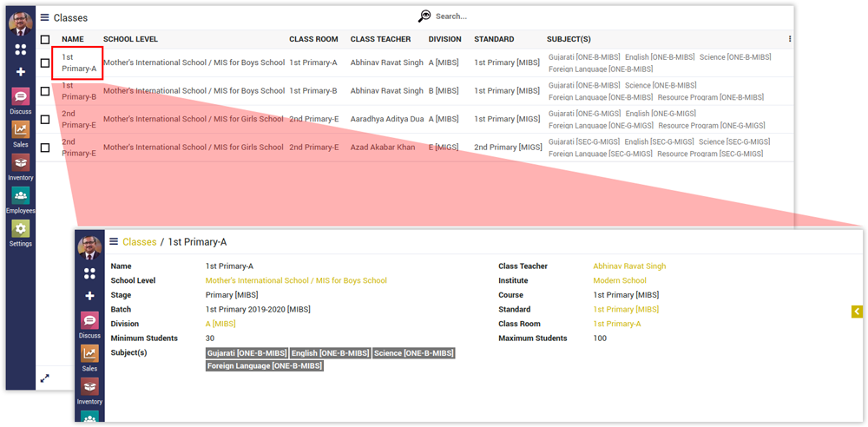
Task: Click the magnifier icon beside the Search field
Action: [x=424, y=16]
